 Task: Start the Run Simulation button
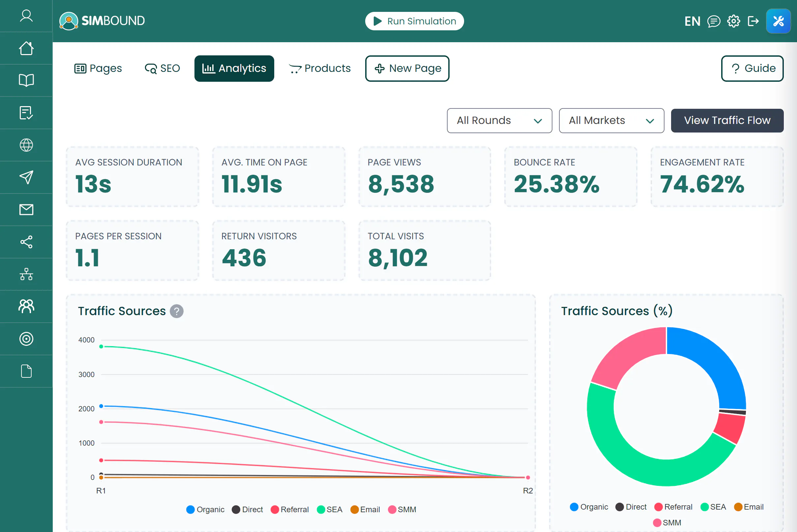414,21
